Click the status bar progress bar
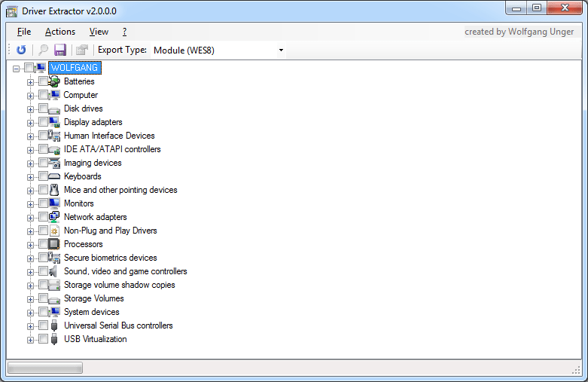Viewport: 588px width, 382px height. 45,368
